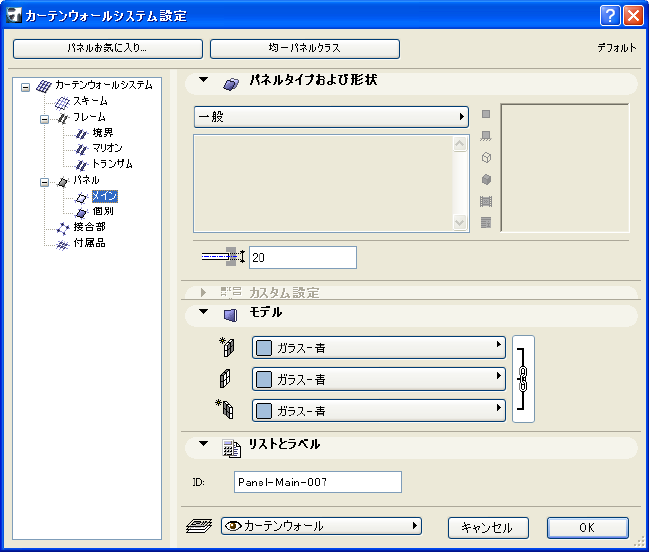649x552 pixels.
Task: Click panel thickness field showing 20
Action: 303,257
